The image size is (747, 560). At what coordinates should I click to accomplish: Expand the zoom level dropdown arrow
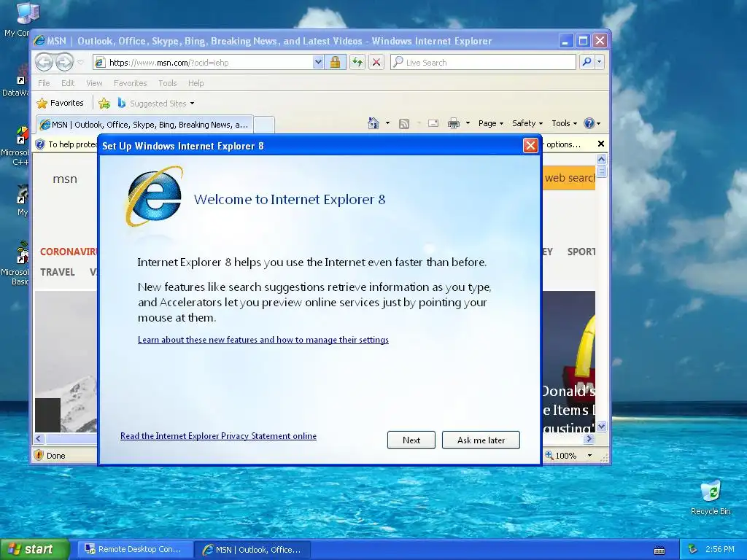coord(589,456)
